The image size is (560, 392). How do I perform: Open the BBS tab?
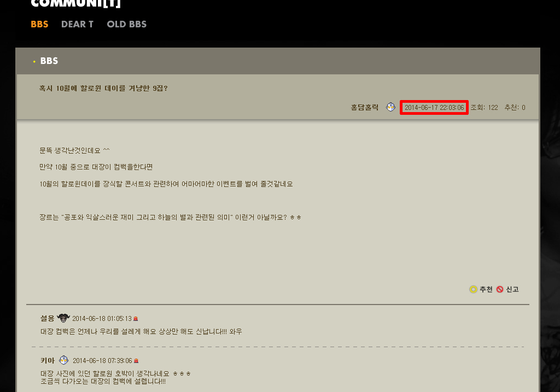(x=39, y=24)
